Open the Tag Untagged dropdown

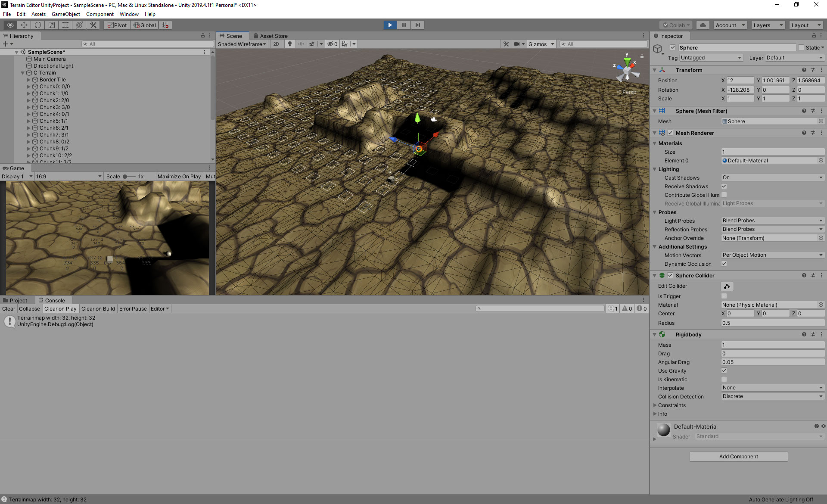tap(711, 58)
